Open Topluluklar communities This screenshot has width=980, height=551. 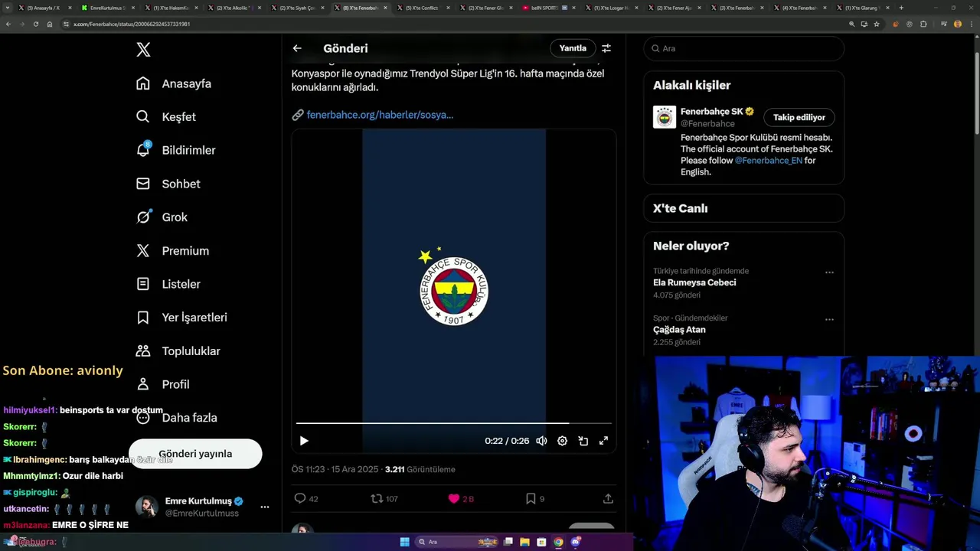[178, 351]
